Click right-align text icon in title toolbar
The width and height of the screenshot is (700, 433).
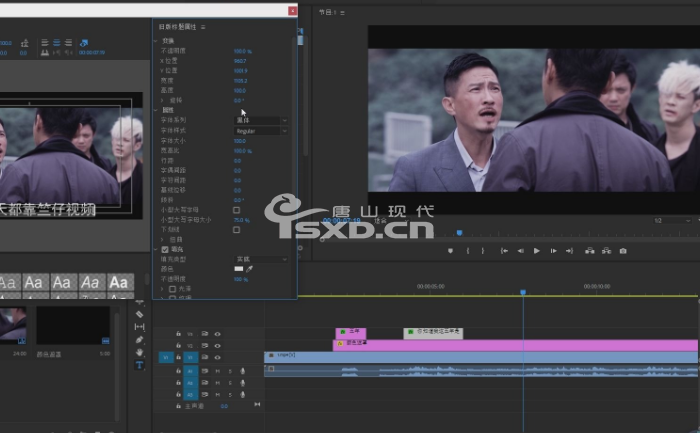(68, 42)
